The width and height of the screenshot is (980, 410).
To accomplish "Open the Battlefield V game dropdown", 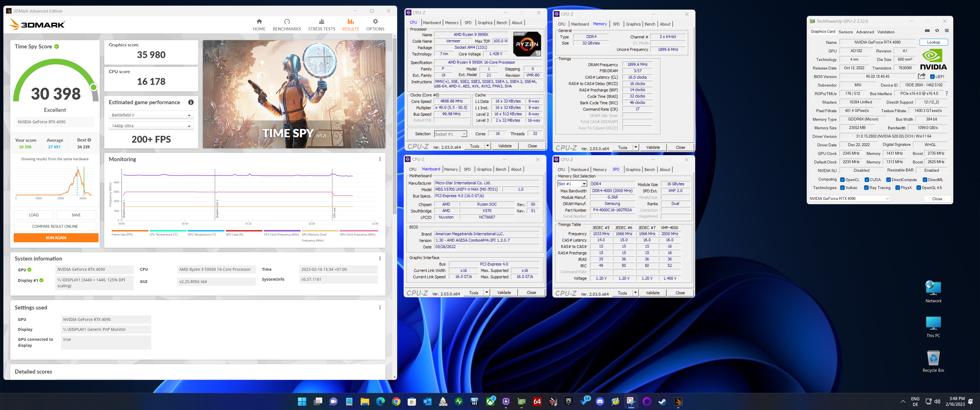I will coord(151,115).
